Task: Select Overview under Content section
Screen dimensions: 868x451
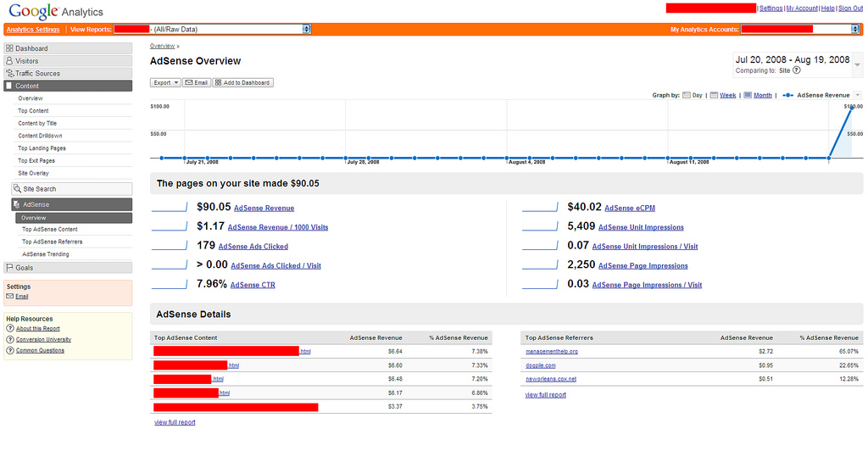Action: tap(30, 98)
